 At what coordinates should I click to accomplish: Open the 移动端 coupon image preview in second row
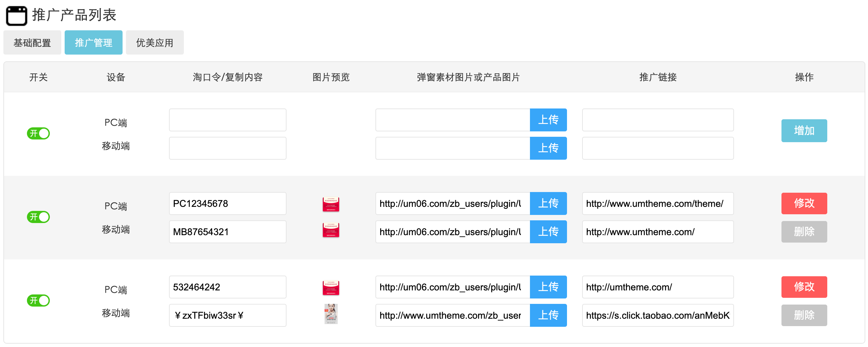(331, 230)
